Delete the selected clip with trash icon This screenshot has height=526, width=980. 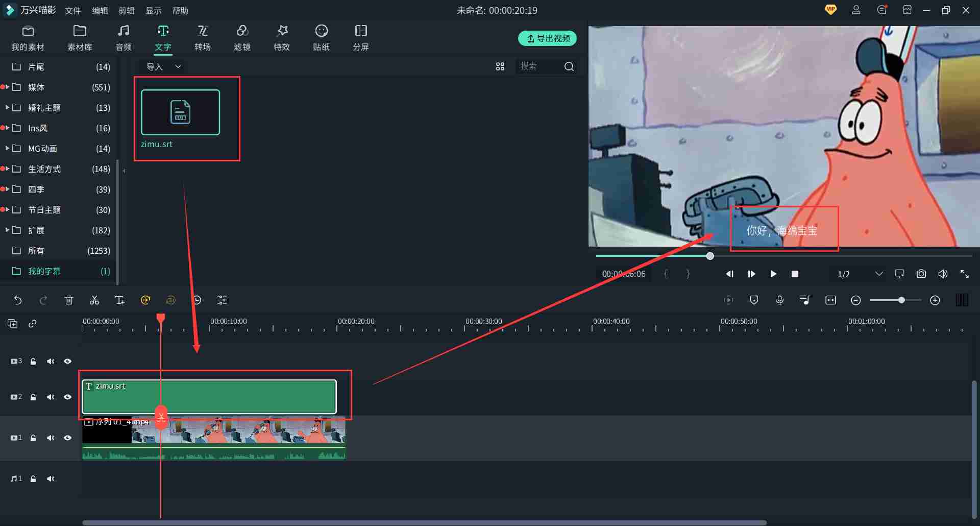(69, 300)
